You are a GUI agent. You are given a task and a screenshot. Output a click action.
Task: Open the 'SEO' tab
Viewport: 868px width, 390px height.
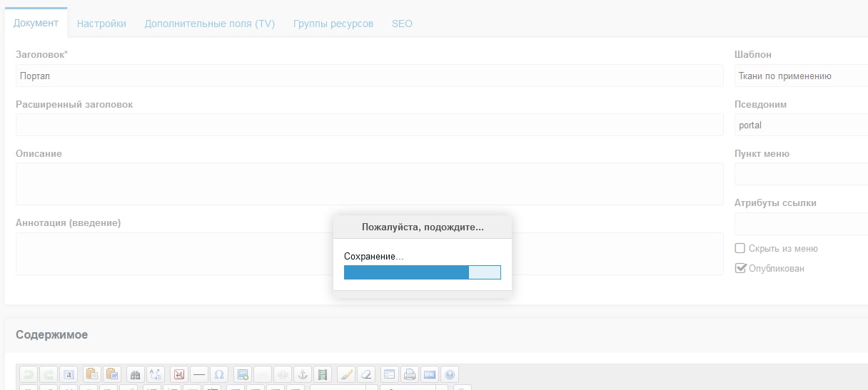(402, 24)
